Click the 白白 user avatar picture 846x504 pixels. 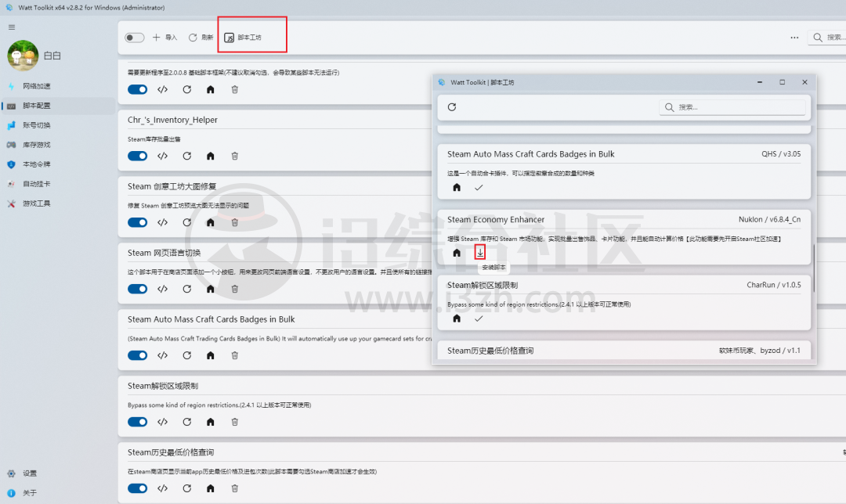(x=23, y=56)
